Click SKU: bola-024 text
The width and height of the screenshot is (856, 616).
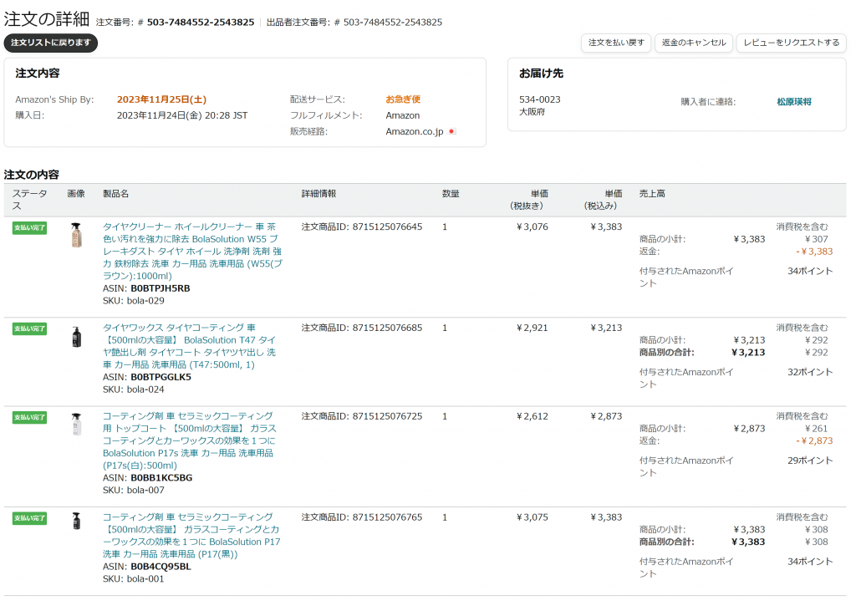tap(134, 389)
